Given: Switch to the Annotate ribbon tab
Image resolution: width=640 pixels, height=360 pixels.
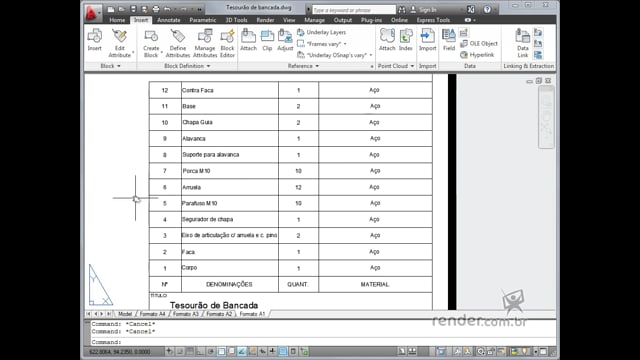Looking at the screenshot, I should pyautogui.click(x=169, y=20).
